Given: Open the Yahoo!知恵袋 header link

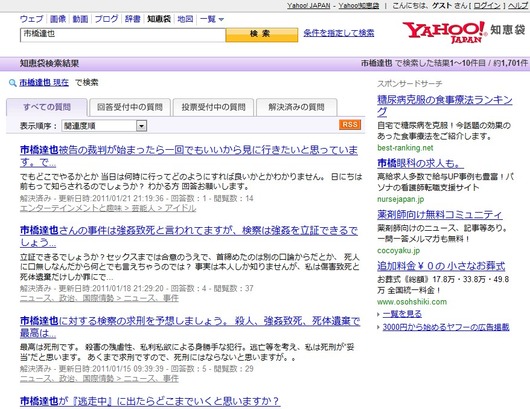Looking at the screenshot, I should (359, 6).
